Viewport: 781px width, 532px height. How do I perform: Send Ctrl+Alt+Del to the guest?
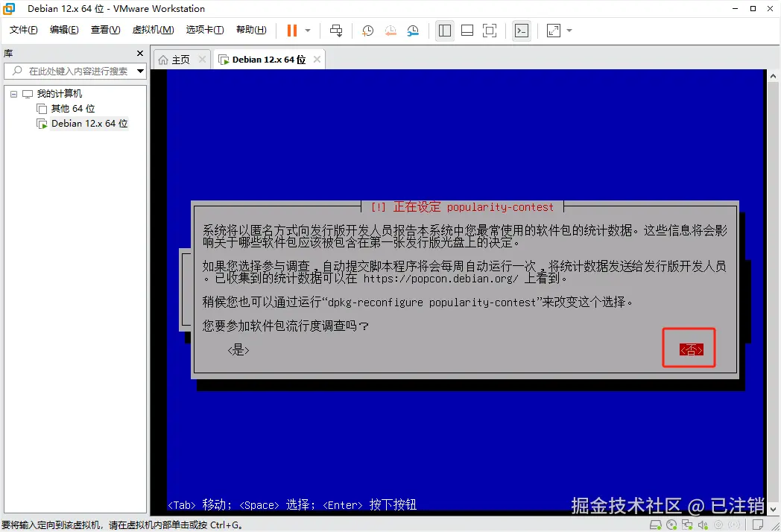coord(336,31)
